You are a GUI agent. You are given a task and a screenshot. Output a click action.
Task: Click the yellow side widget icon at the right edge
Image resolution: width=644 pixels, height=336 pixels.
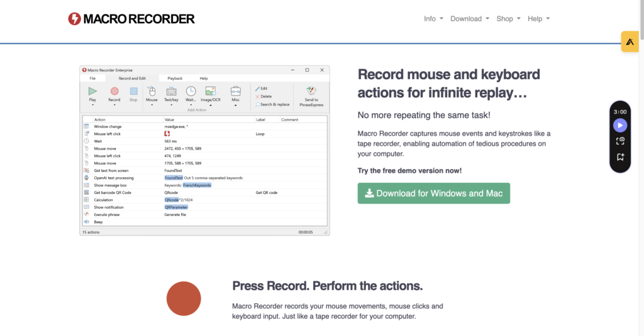click(x=630, y=41)
